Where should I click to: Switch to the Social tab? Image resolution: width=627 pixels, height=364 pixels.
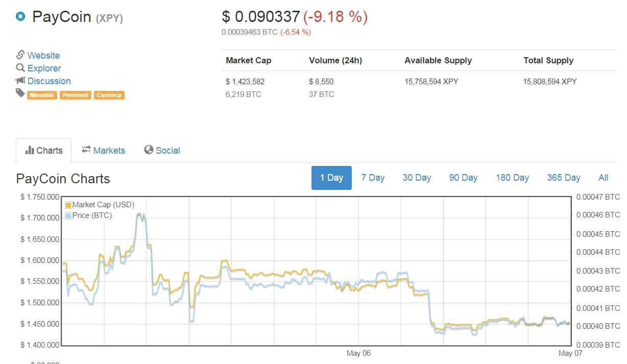[162, 151]
